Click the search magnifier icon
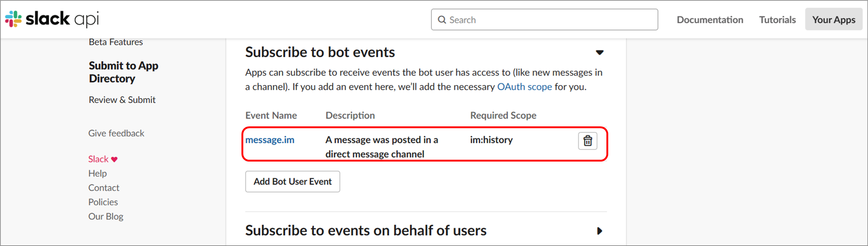868x246 pixels. pyautogui.click(x=442, y=20)
